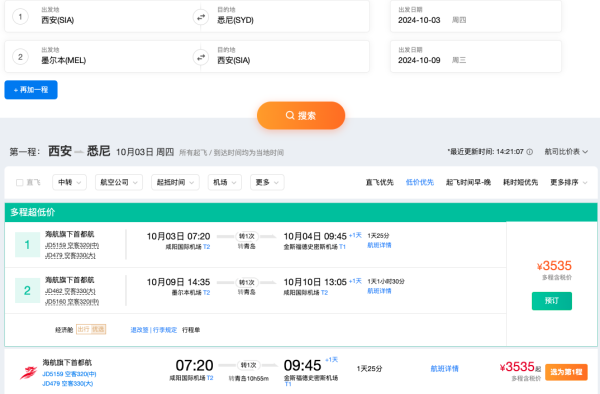The image size is (600, 394).
Task: Sort by 起飞时间早-晚
Action: [468, 182]
